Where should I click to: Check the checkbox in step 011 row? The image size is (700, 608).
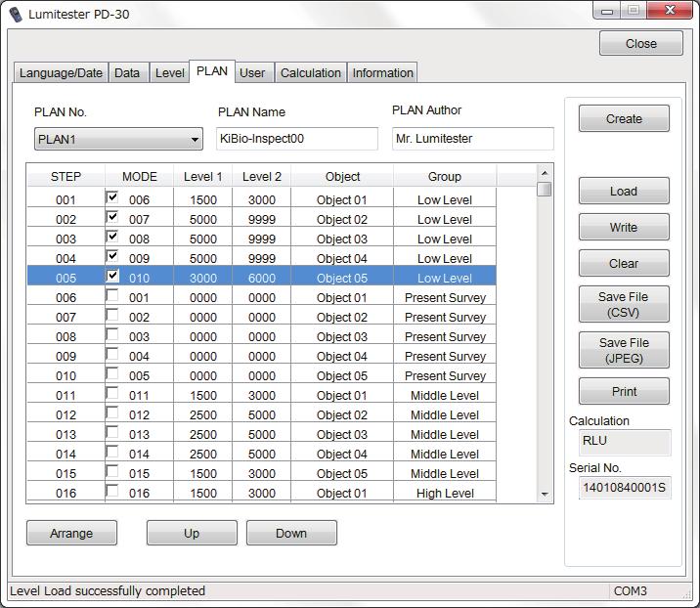coord(112,393)
